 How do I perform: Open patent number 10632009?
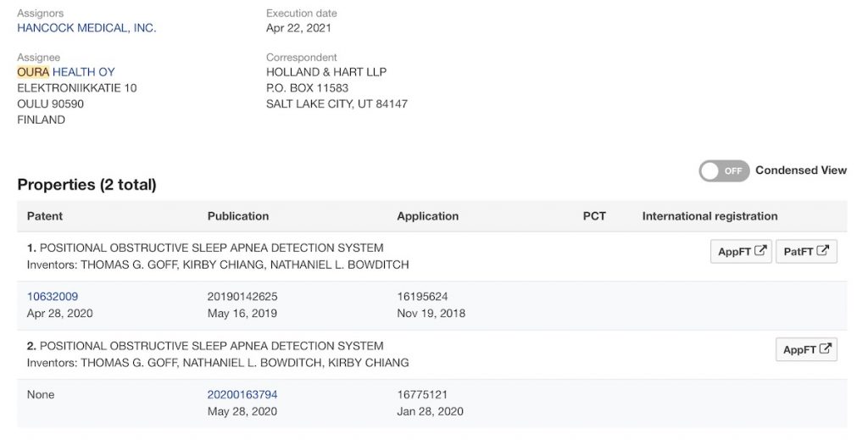click(53, 297)
